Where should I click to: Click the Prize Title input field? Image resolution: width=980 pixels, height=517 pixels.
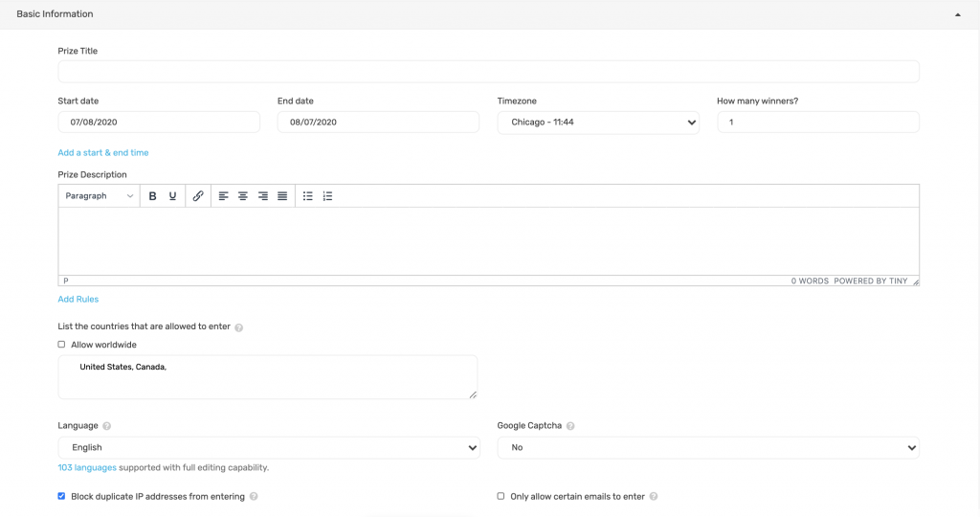point(489,72)
